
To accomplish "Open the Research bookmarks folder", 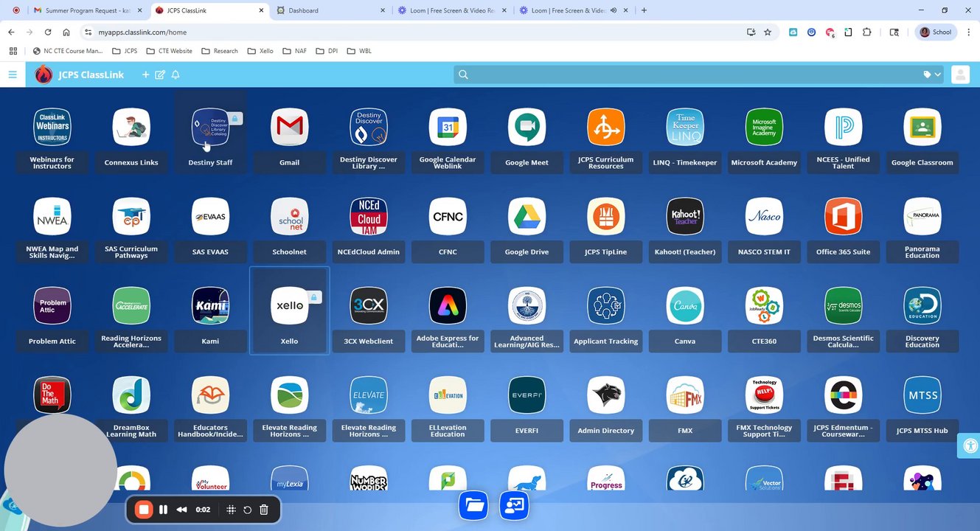I will pyautogui.click(x=219, y=51).
